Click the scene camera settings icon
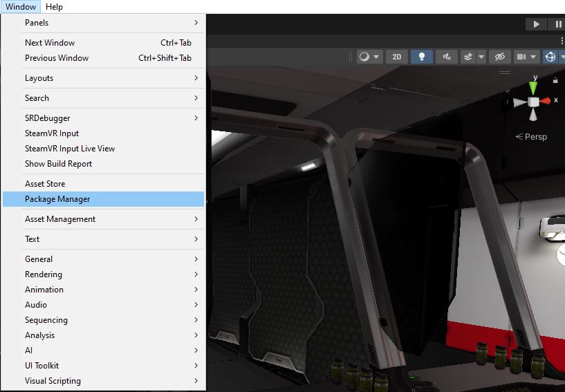The width and height of the screenshot is (565, 392). (521, 57)
